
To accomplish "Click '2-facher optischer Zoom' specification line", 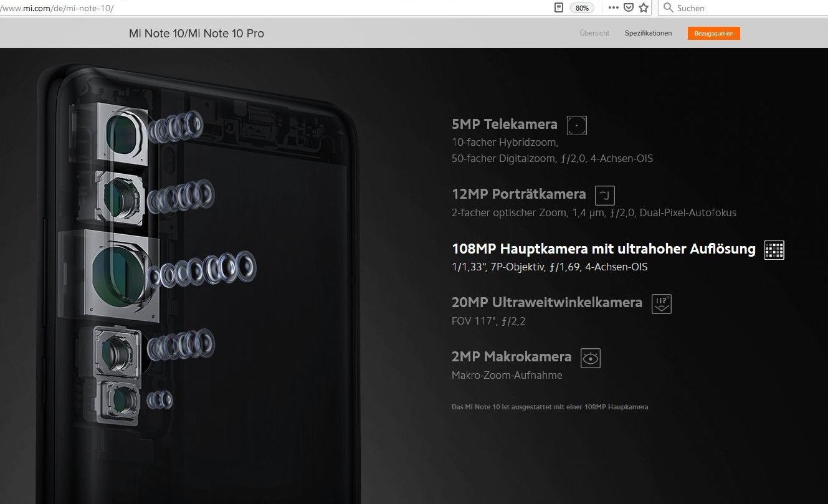I will coord(594,212).
